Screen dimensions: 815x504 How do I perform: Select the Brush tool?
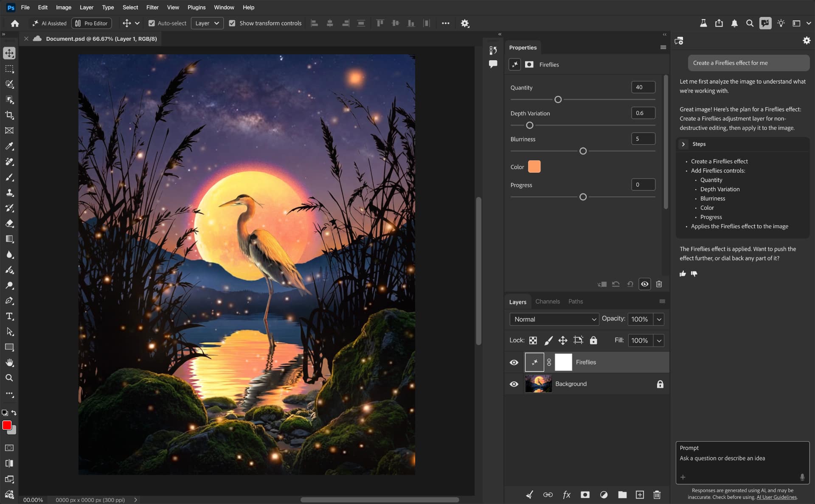click(x=9, y=177)
